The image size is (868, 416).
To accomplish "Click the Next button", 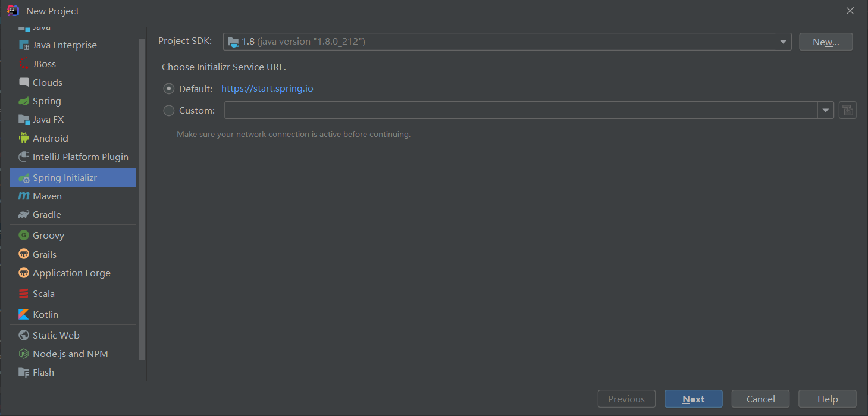I will [x=694, y=399].
